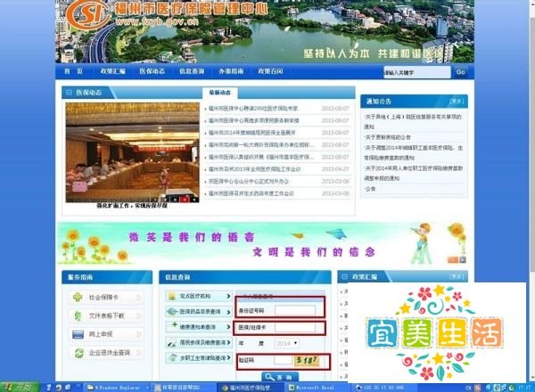This screenshot has width=535, height=392.
Task: Switch to Microsoft Excel in the taskbar
Action: (317, 388)
